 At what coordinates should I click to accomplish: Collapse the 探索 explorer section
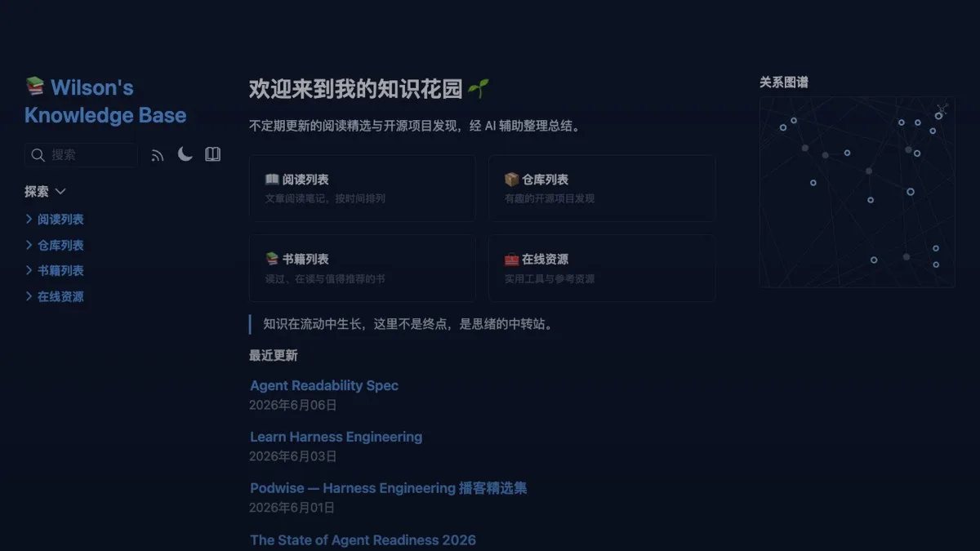point(45,192)
